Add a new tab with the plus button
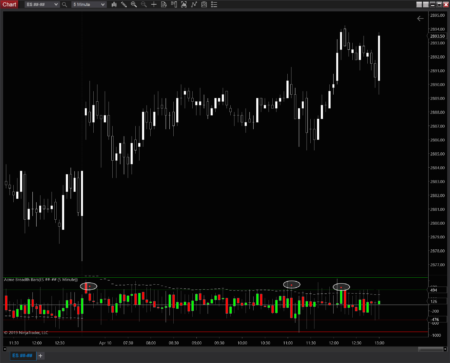 tap(40, 356)
